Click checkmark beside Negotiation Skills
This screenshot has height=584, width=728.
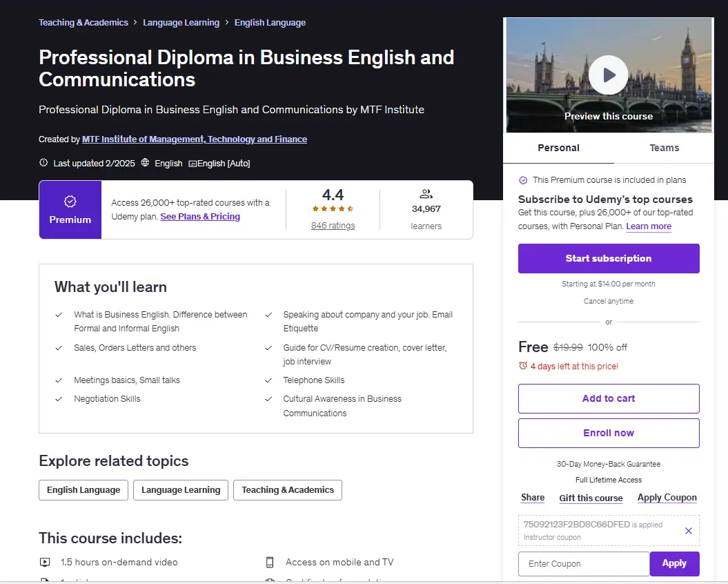(x=59, y=399)
